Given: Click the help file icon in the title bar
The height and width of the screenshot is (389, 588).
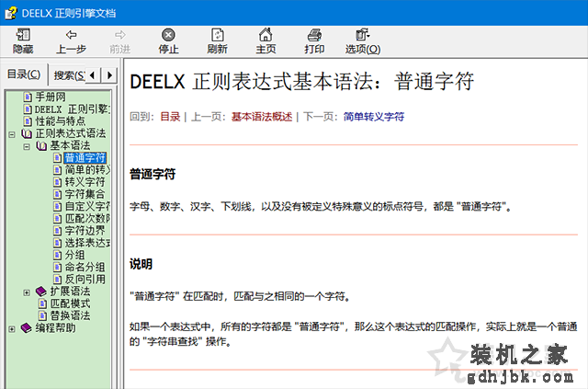Looking at the screenshot, I should click(11, 13).
